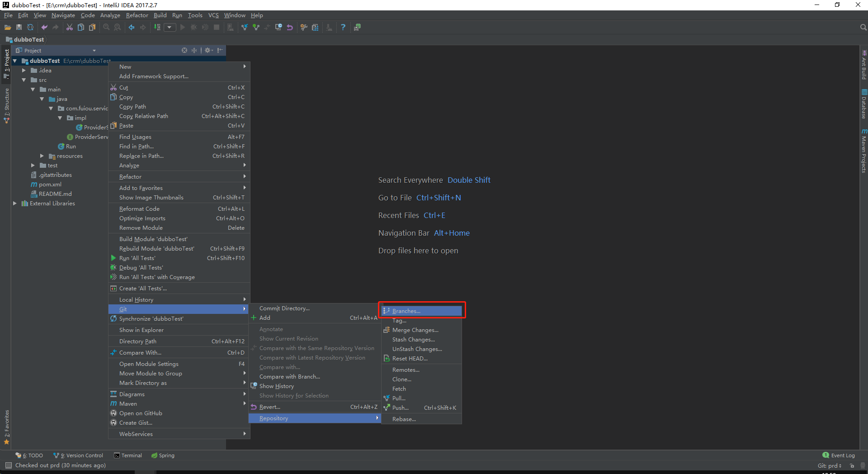Open Project Structure toolbar icon

pyautogui.click(x=315, y=28)
